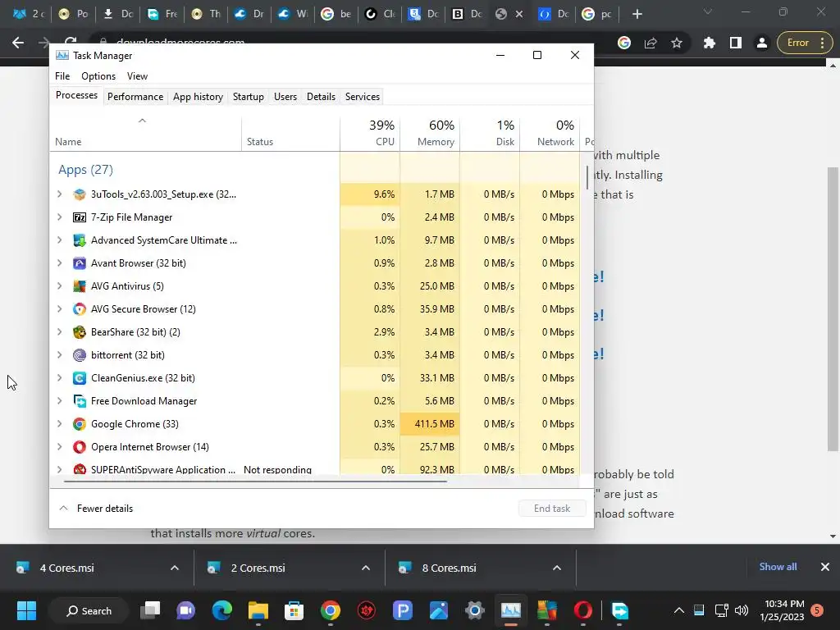Click the taskbar Search box
Viewport: 840px width, 630px height.
(x=89, y=610)
